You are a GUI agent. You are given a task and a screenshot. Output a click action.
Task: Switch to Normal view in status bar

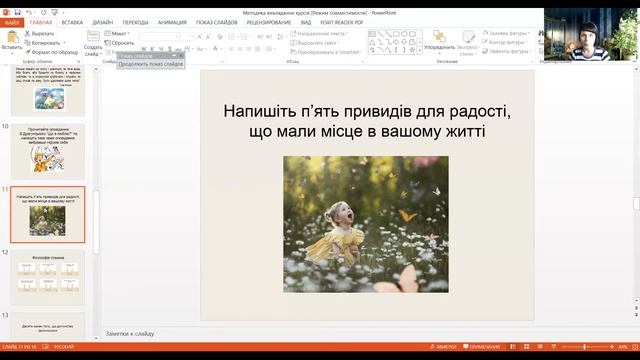click(513, 347)
